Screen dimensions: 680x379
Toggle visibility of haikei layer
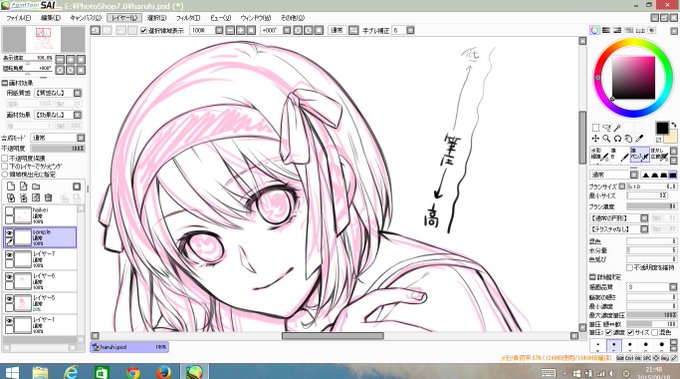point(9,211)
